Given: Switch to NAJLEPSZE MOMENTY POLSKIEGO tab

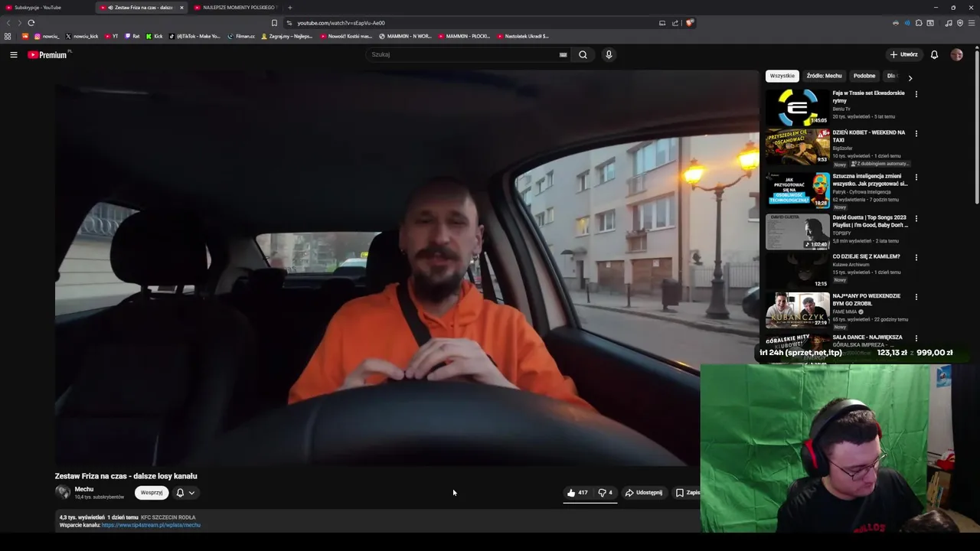Looking at the screenshot, I should 237,8.
